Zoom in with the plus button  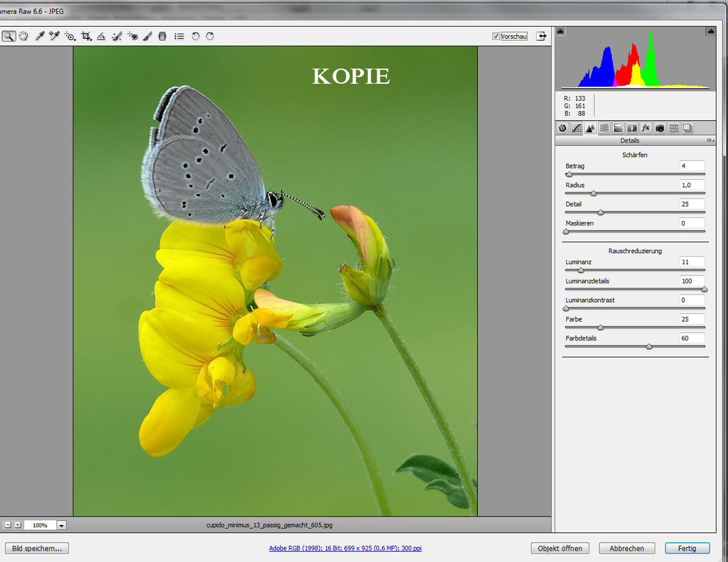pos(18,524)
